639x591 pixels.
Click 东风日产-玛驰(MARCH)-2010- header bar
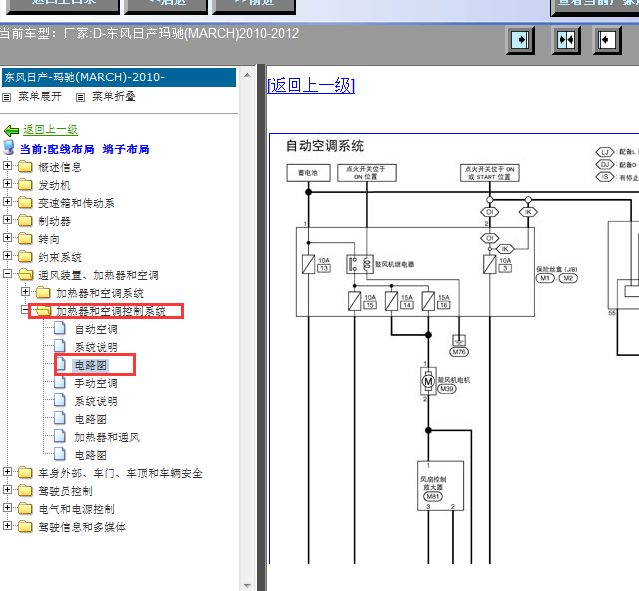(119, 77)
